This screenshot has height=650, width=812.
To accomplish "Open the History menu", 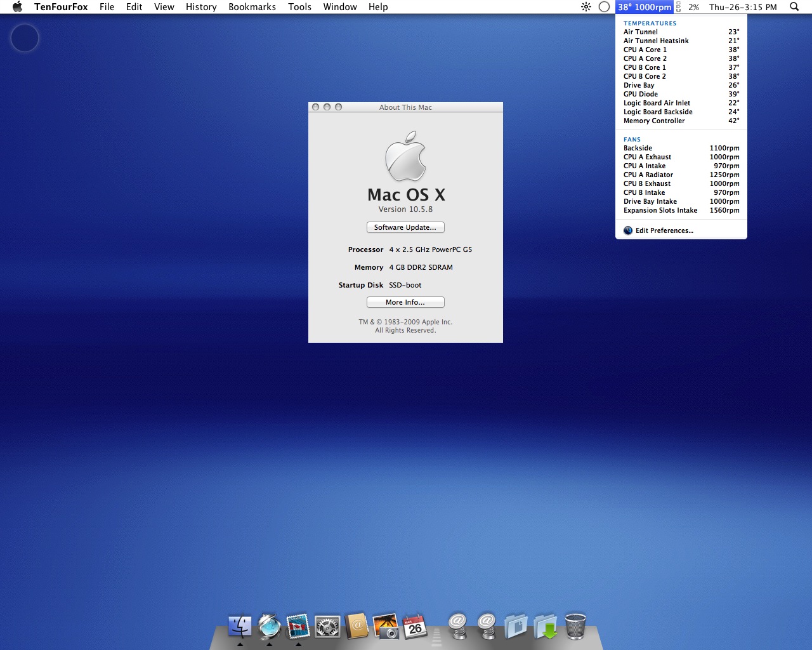I will [201, 7].
